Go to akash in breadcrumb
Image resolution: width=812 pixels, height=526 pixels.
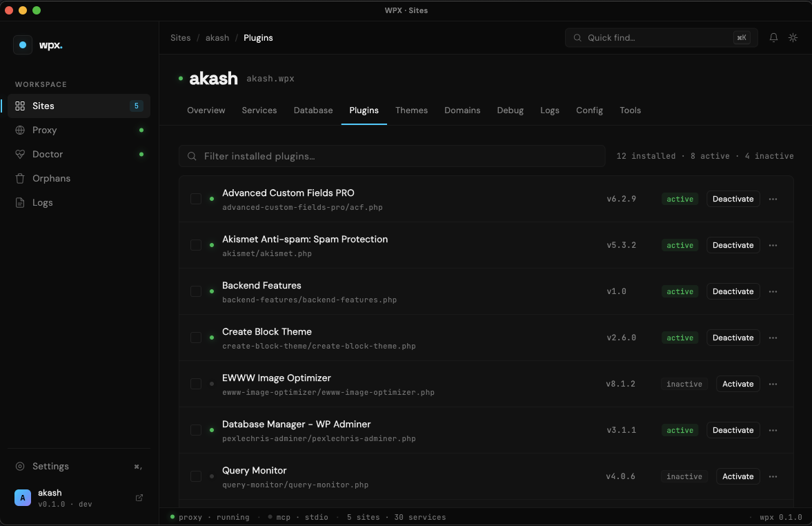point(217,38)
